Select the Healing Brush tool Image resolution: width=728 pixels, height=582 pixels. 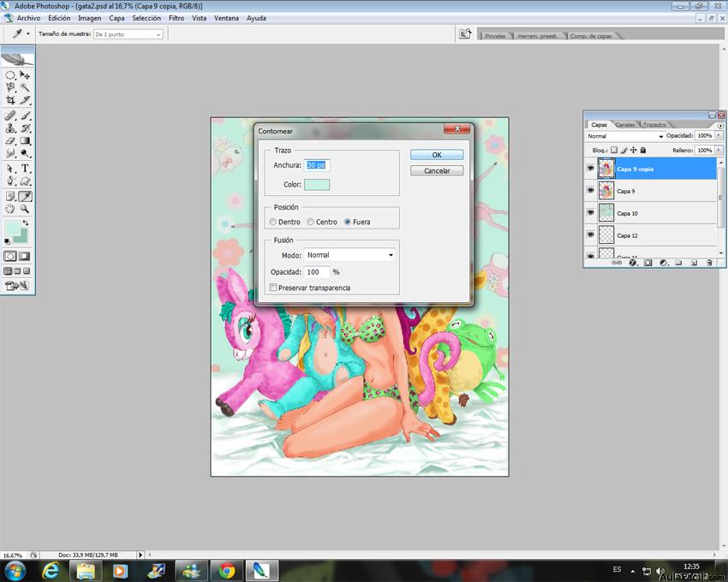point(10,116)
